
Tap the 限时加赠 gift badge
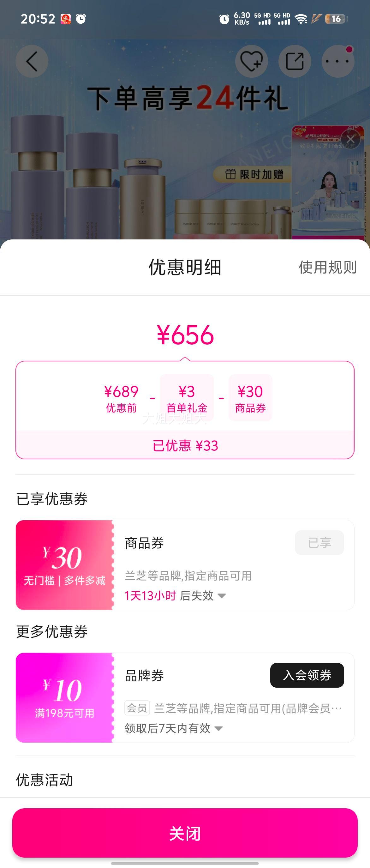(254, 174)
